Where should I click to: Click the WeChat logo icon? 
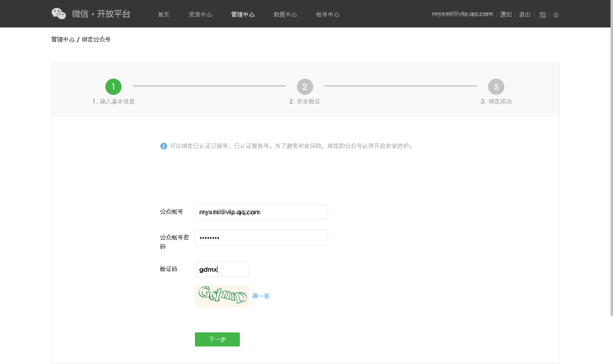coord(59,14)
